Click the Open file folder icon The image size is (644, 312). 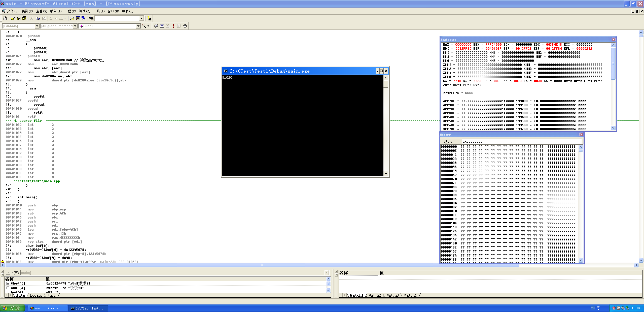12,18
